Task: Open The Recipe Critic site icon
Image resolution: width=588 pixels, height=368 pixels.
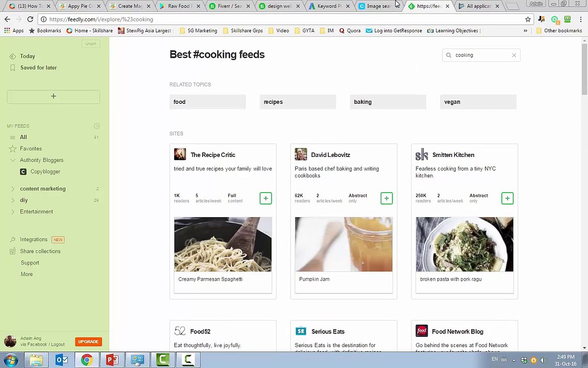Action: pos(180,154)
